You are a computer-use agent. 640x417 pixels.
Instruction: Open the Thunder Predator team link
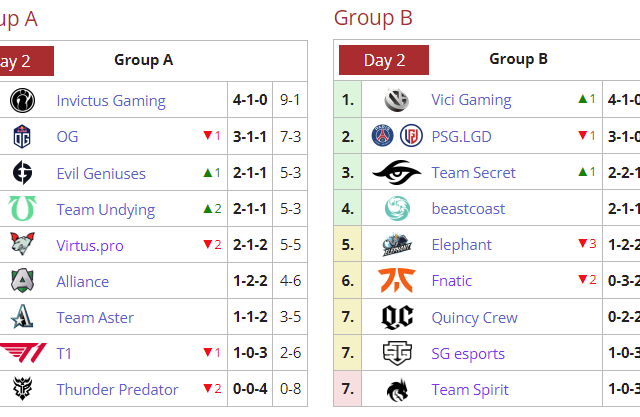tap(117, 390)
